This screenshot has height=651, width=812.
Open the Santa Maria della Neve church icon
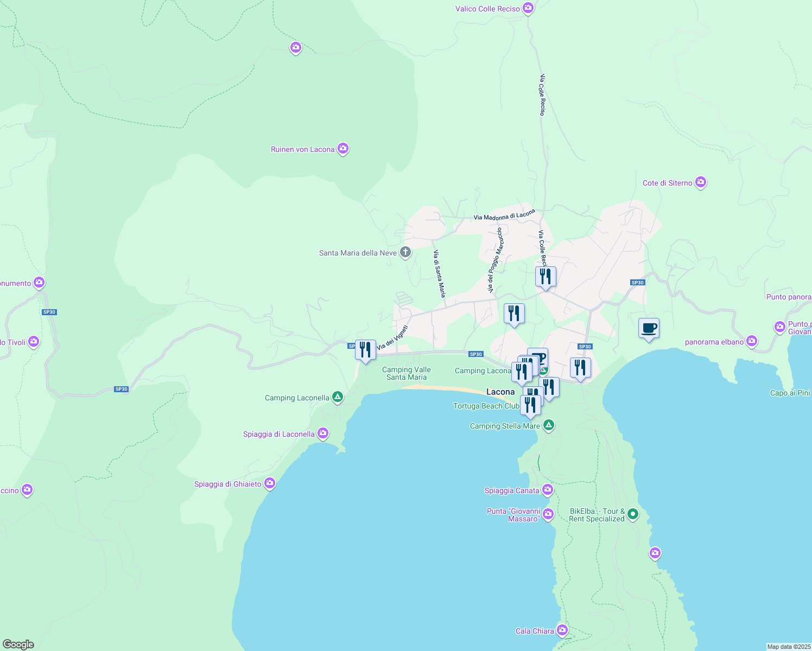[405, 252]
